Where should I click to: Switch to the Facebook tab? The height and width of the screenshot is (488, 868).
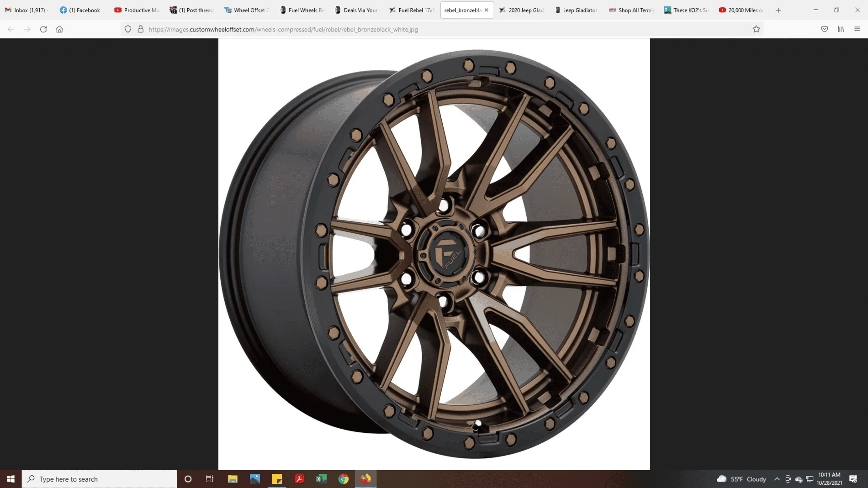[x=82, y=10]
